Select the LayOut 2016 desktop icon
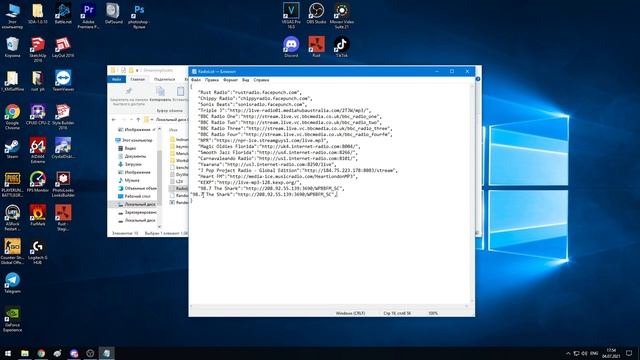Viewport: 640px width, 360px height. click(x=63, y=47)
